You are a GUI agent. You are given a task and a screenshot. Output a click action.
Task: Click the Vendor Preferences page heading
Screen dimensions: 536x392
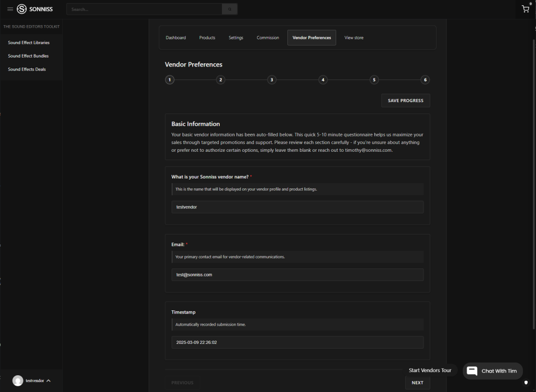point(194,64)
